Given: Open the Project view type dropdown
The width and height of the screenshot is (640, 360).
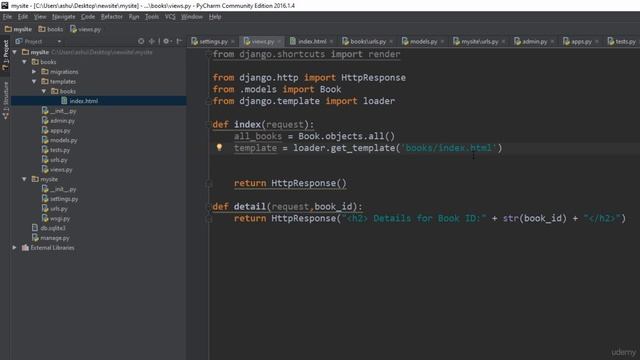Looking at the screenshot, I should pos(59,41).
